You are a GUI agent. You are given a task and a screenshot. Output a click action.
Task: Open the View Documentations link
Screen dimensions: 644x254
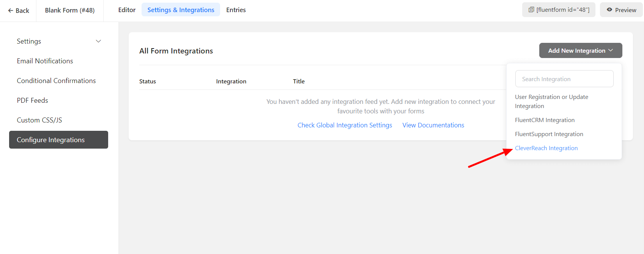point(433,125)
